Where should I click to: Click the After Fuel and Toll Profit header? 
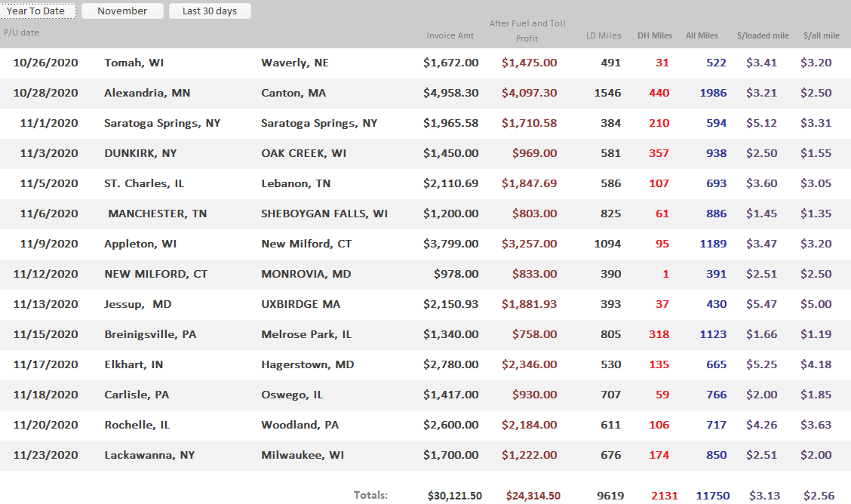coord(527,31)
